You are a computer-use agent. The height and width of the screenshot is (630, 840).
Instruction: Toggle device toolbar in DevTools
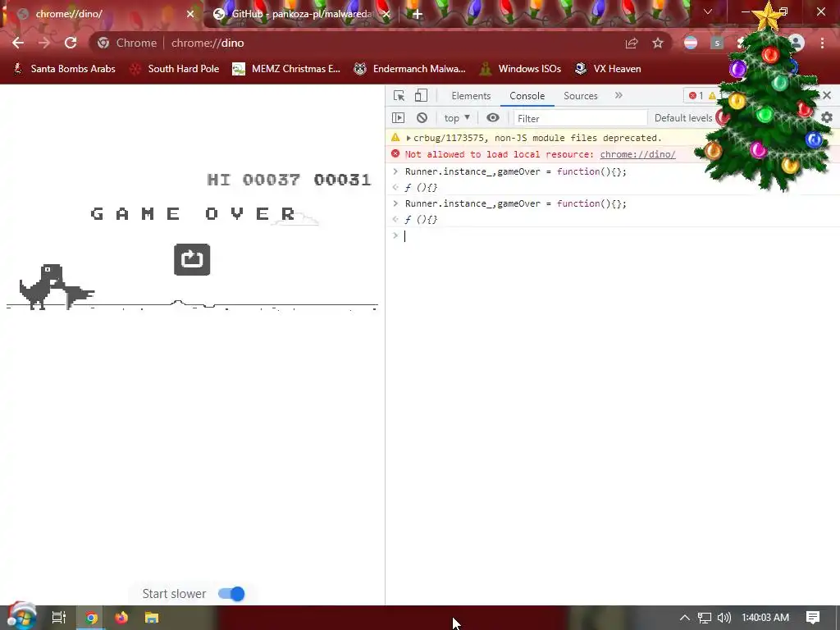click(x=421, y=95)
